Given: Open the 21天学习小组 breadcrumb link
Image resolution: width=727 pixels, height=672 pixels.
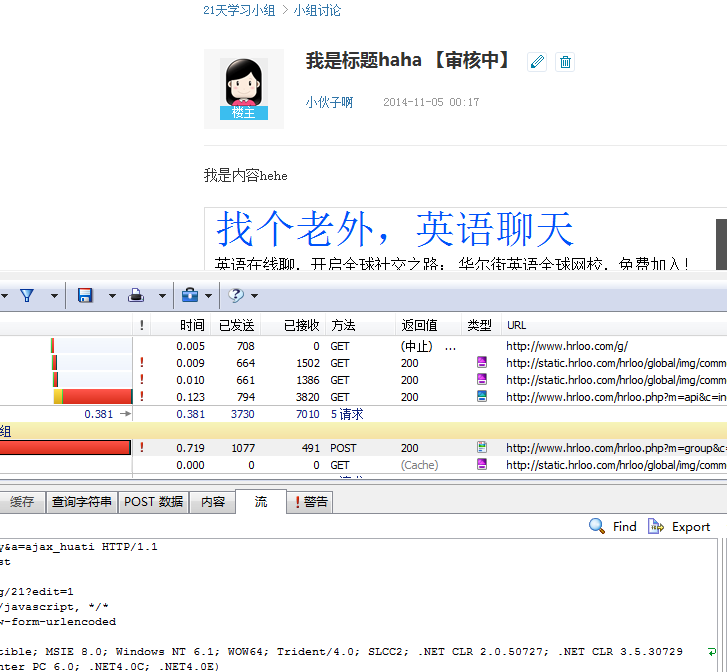Looking at the screenshot, I should point(239,10).
